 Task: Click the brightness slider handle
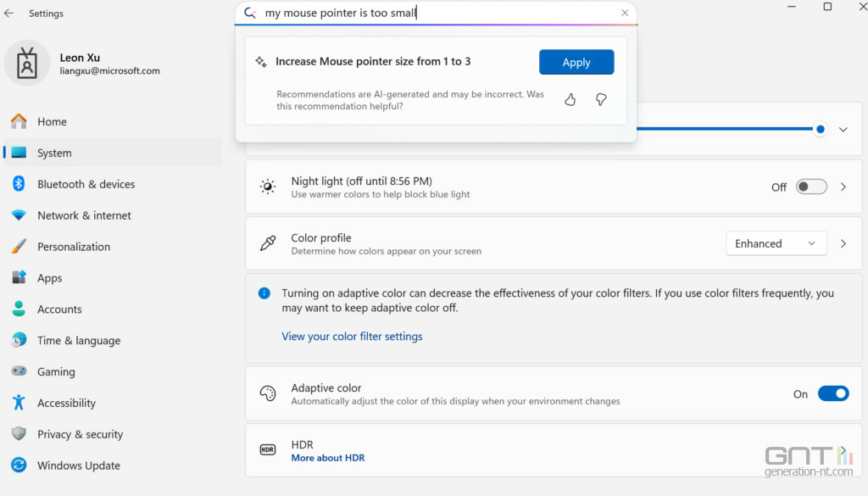tap(821, 130)
